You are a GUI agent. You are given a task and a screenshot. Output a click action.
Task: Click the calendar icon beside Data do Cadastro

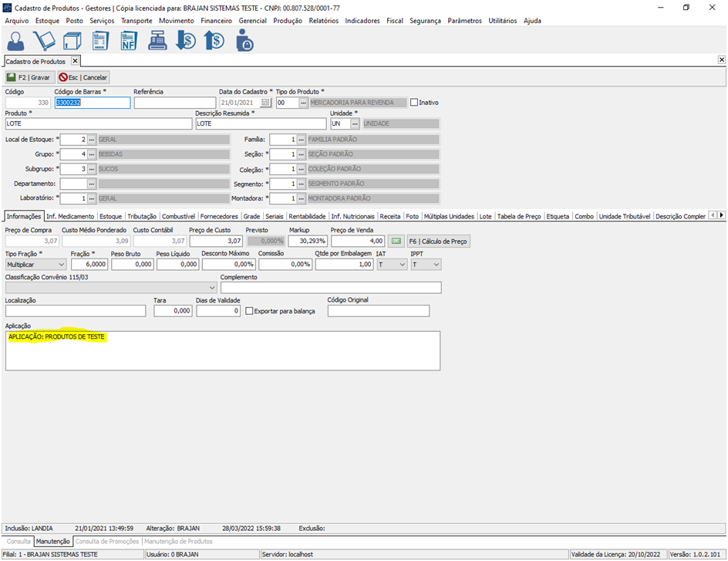[265, 103]
